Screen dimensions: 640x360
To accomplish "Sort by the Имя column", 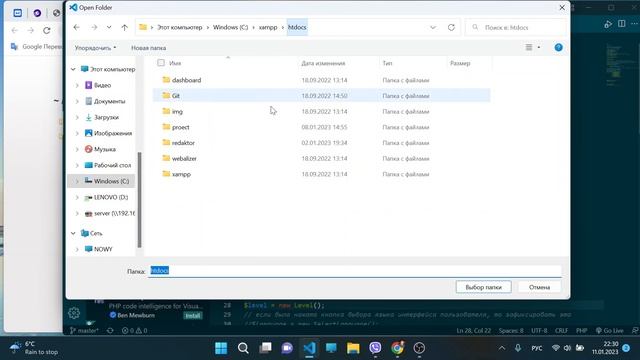I will pos(175,63).
